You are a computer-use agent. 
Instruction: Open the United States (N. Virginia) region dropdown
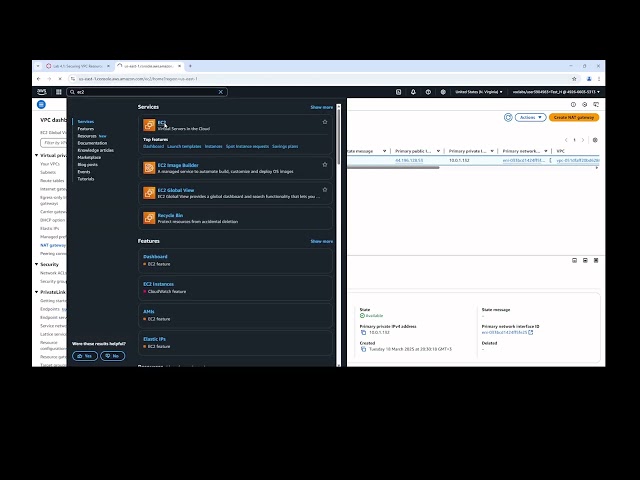pyautogui.click(x=479, y=92)
